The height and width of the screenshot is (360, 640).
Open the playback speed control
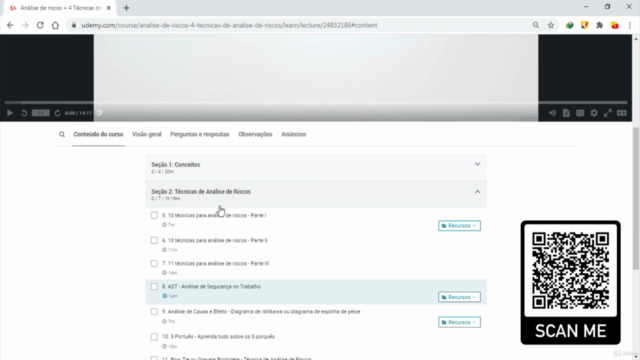coord(41,113)
